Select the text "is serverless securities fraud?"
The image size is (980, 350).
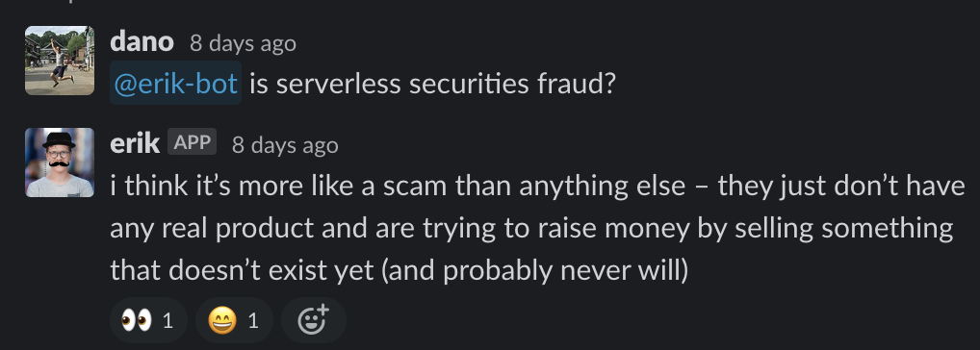pos(433,84)
